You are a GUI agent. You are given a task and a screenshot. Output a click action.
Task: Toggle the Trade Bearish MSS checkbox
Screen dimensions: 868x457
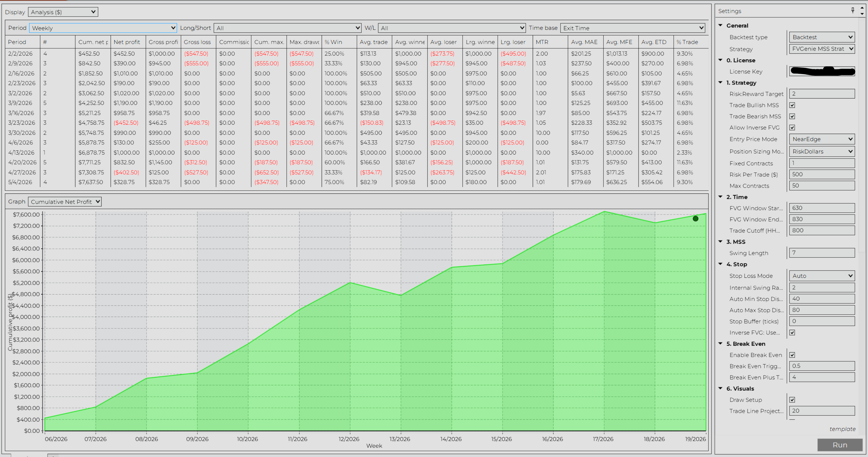point(792,116)
